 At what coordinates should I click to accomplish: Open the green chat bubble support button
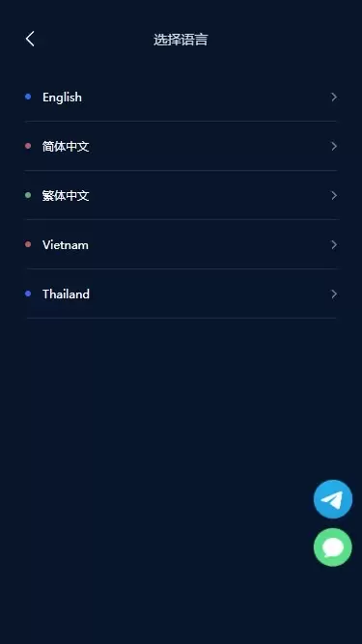[x=333, y=547]
